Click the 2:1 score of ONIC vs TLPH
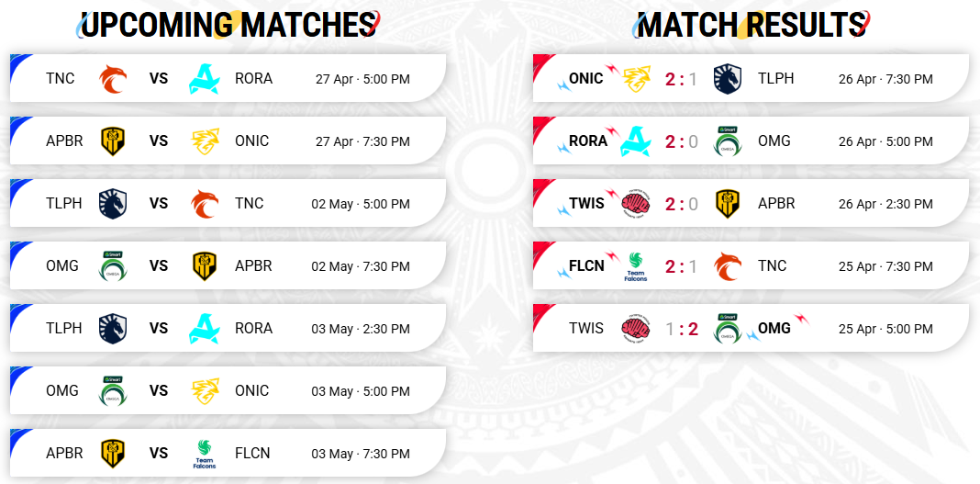 [681, 79]
